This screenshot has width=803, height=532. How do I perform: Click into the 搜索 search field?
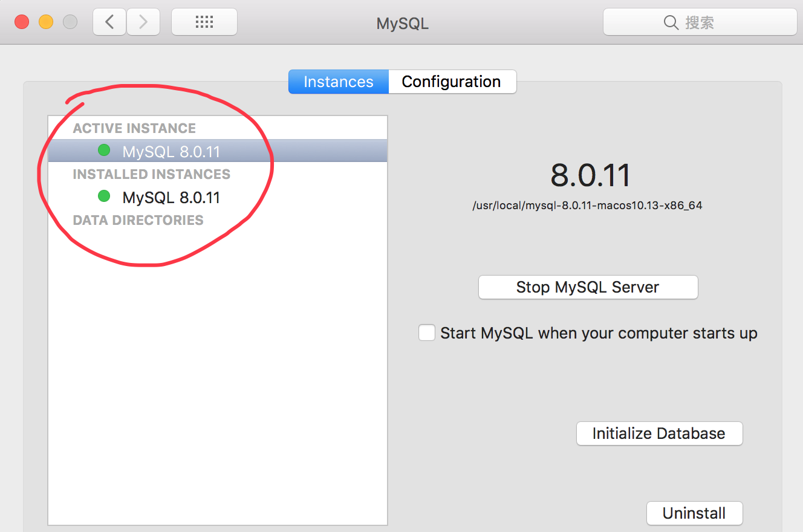click(x=700, y=22)
